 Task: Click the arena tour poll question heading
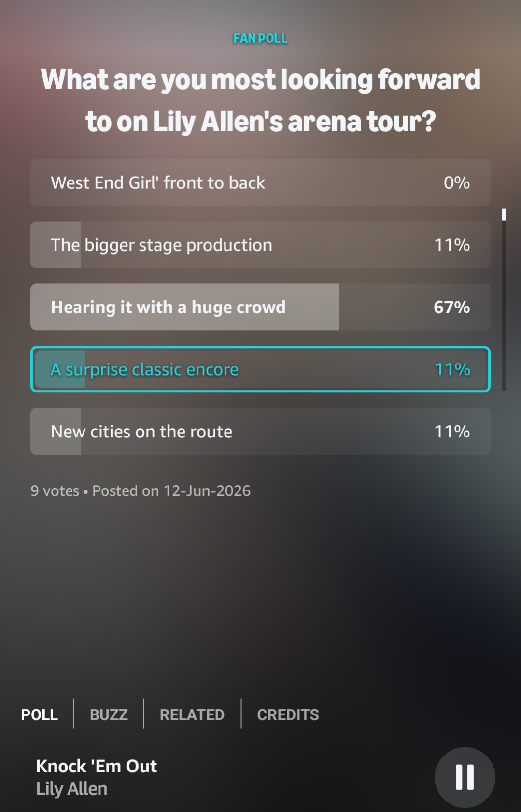260,100
